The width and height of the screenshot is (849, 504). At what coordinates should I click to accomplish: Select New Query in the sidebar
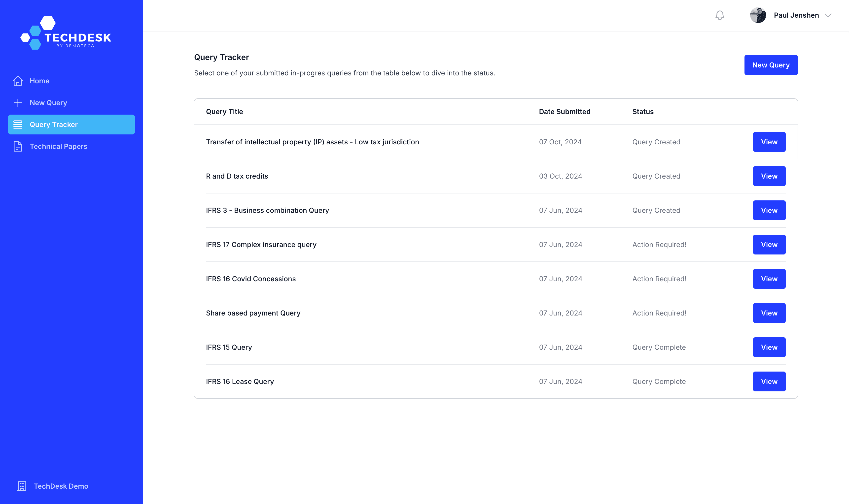click(x=48, y=103)
